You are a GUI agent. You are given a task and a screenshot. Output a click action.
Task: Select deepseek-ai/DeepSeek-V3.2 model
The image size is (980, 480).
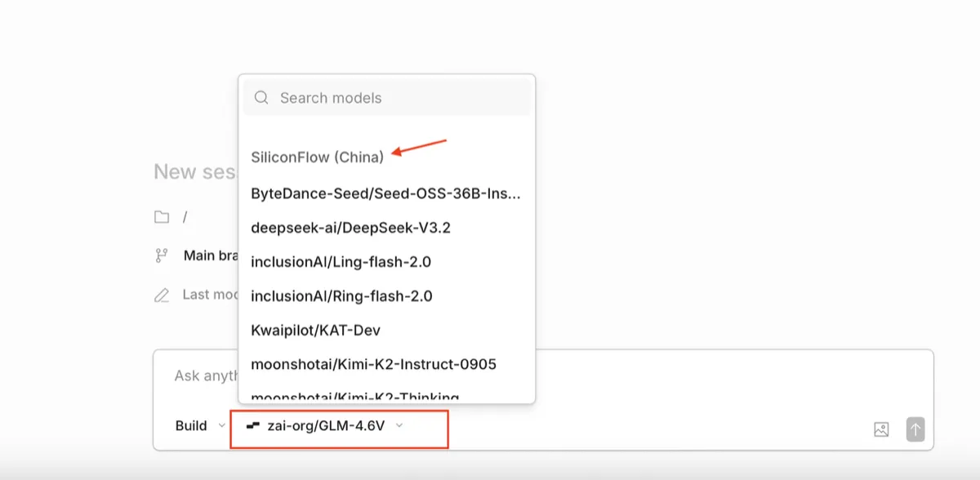pyautogui.click(x=386, y=228)
